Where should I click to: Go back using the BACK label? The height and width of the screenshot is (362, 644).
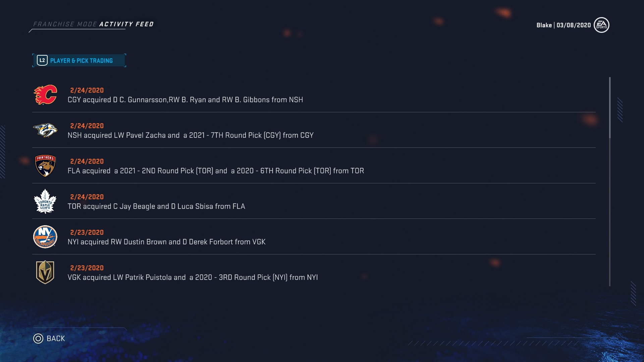(56, 339)
